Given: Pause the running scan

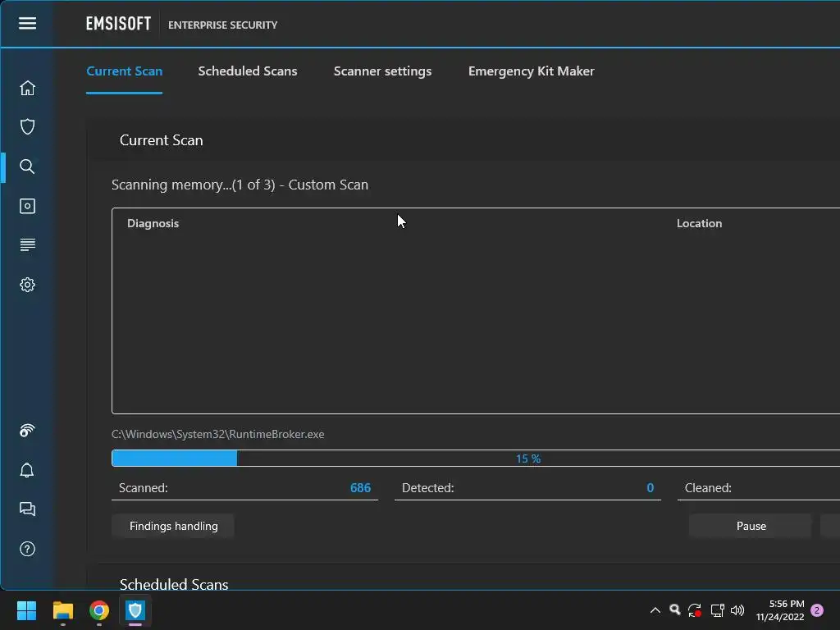Looking at the screenshot, I should 751,526.
